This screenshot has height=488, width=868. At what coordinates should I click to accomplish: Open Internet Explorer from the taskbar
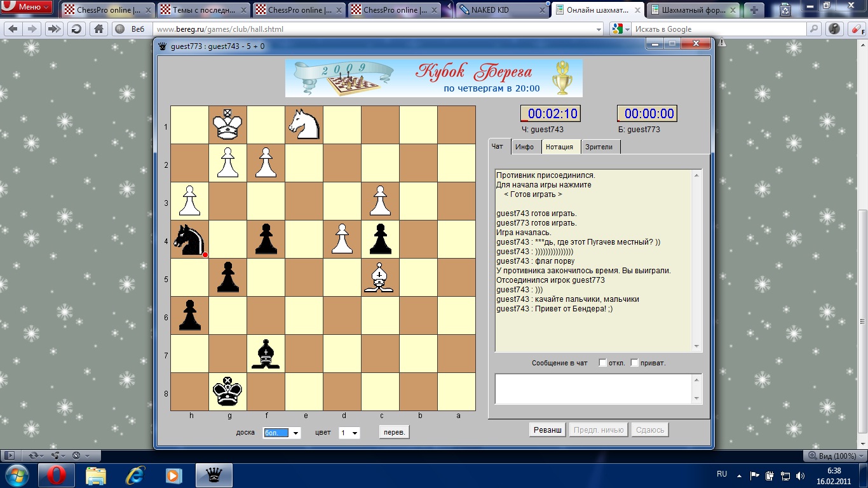pyautogui.click(x=135, y=475)
